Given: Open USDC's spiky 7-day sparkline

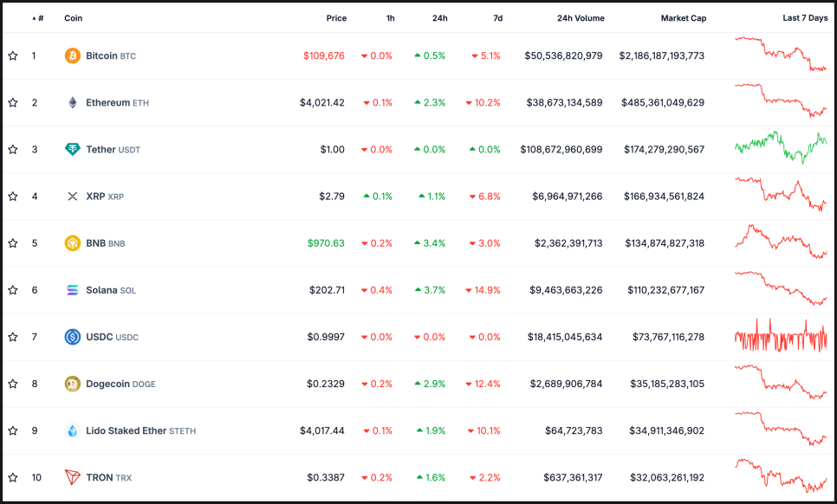Looking at the screenshot, I should pos(781,335).
